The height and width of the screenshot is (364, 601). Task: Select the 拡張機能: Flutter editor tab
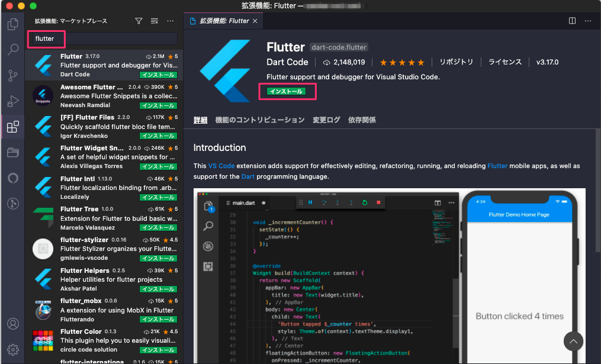pos(224,21)
